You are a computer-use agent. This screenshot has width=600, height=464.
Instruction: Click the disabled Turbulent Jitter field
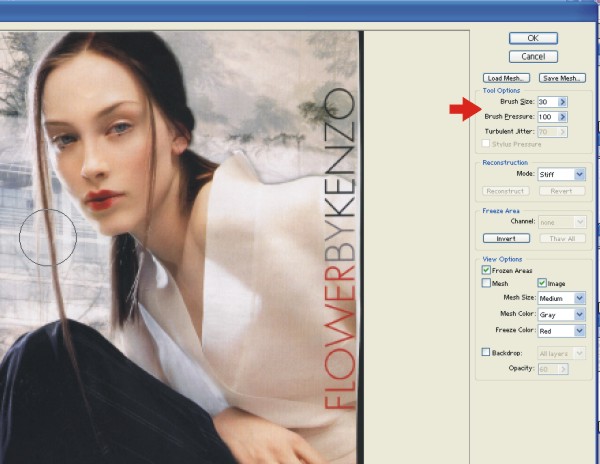pos(548,132)
